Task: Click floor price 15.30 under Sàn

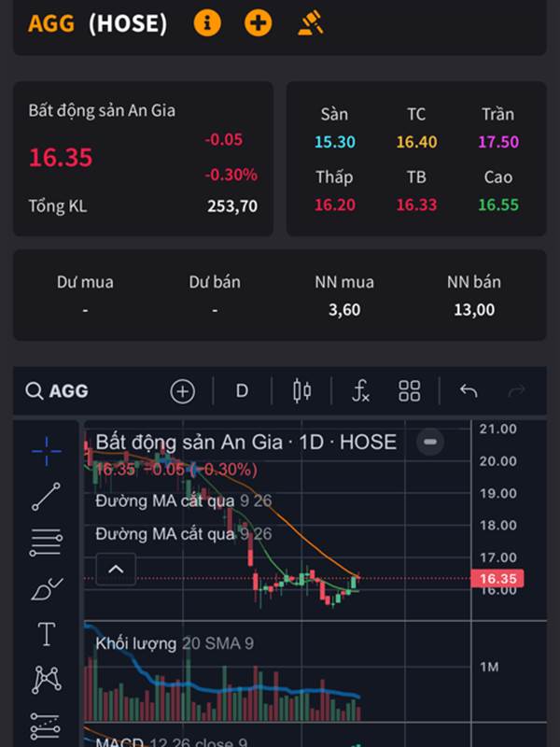Action: tap(335, 142)
